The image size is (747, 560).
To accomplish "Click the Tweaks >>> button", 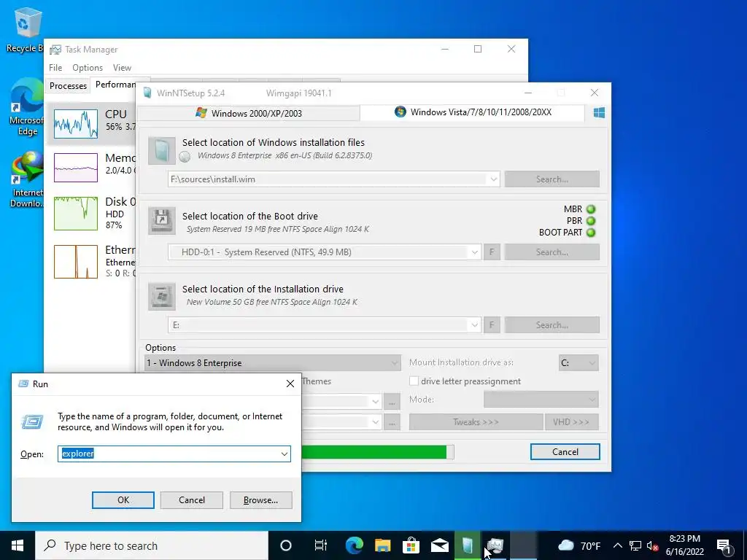I will pyautogui.click(x=476, y=422).
